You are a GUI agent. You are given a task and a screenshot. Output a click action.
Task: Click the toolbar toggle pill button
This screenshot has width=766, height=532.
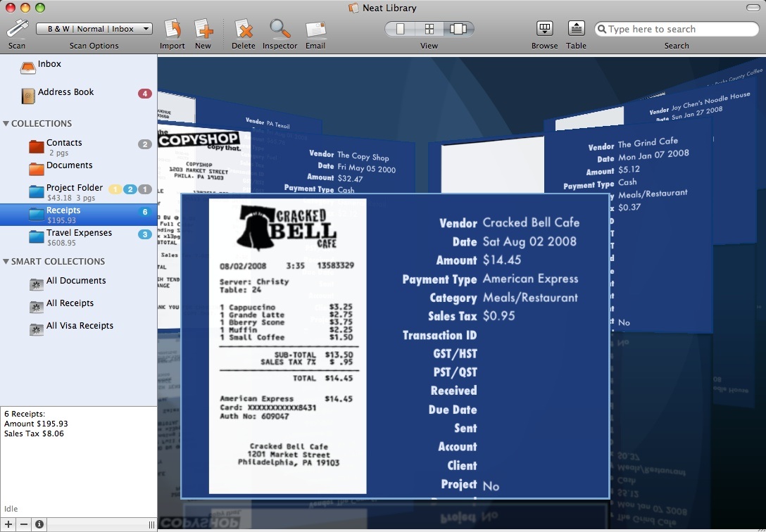point(753,8)
